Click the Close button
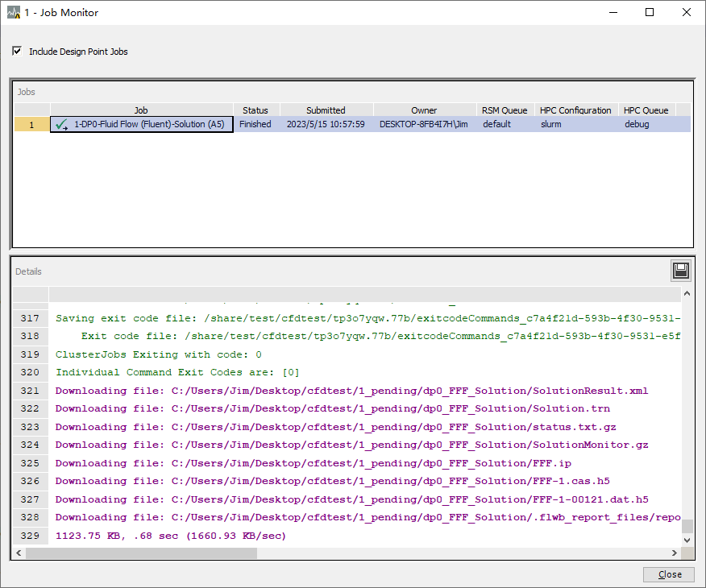Viewport: 706px width, 588px height. pos(670,574)
